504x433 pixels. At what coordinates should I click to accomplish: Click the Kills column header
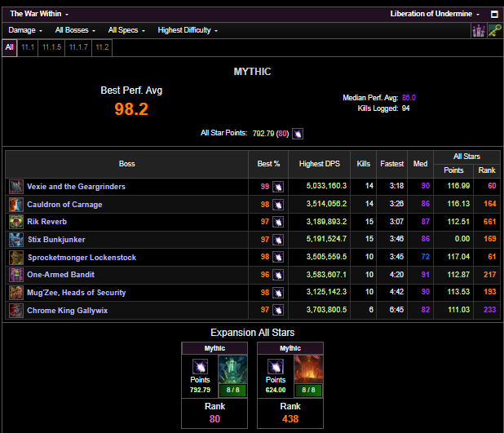click(364, 164)
